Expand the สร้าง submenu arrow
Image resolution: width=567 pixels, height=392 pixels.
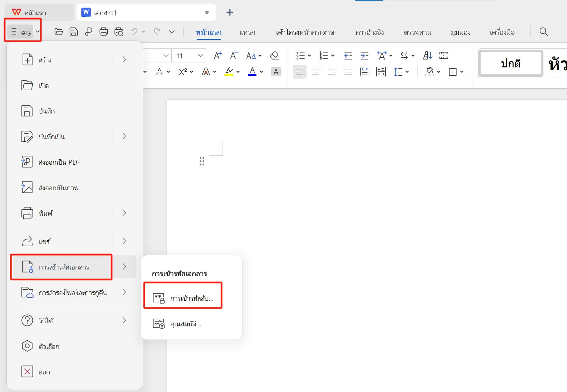[x=124, y=60]
